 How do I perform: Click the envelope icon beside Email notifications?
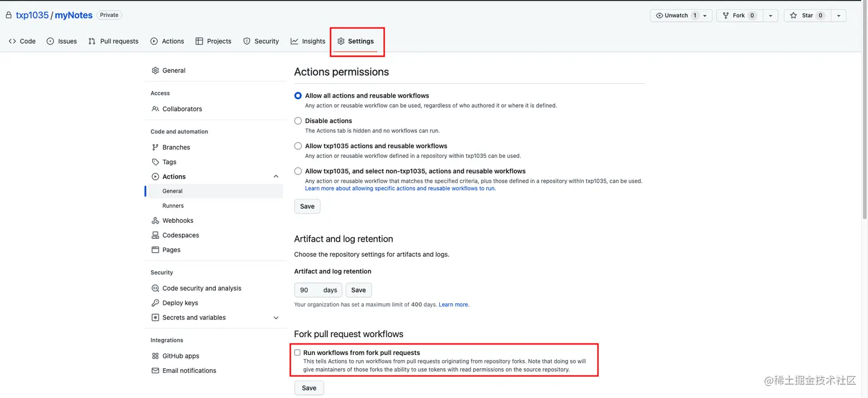(155, 371)
